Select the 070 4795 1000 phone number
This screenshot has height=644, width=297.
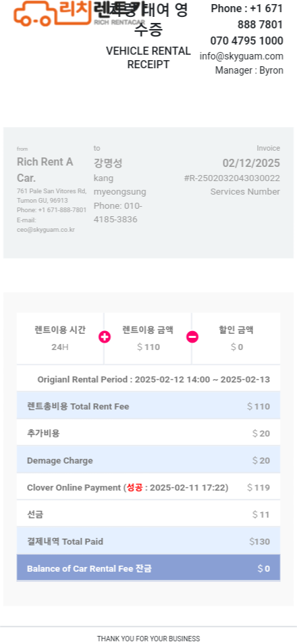pos(247,41)
